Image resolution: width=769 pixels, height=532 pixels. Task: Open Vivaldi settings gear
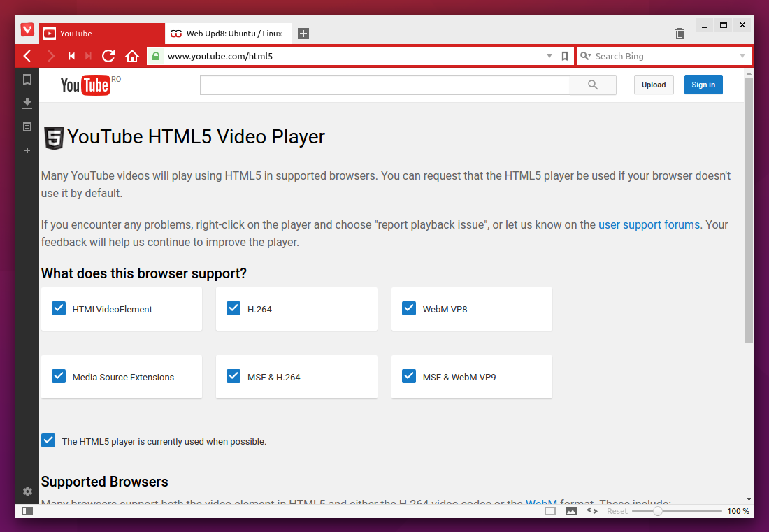(x=27, y=491)
